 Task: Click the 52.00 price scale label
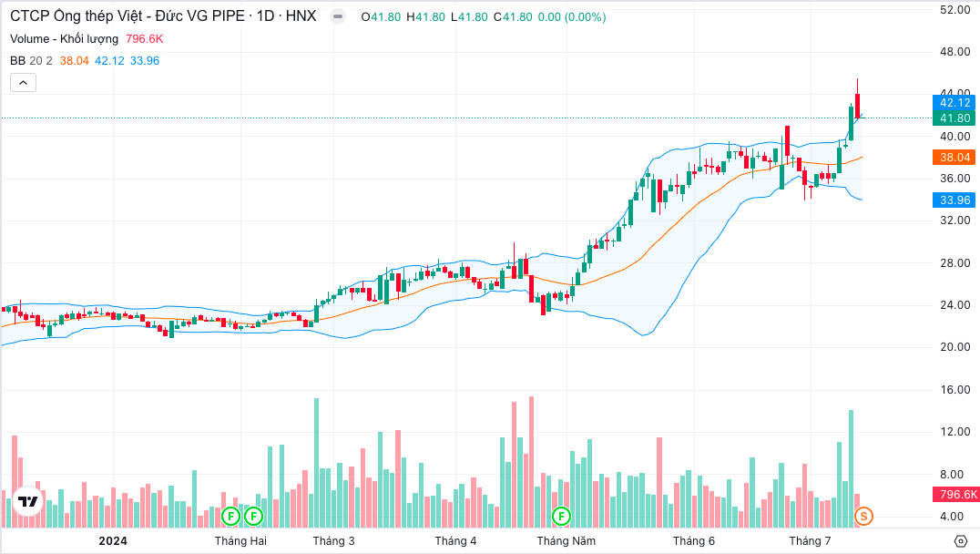pos(955,9)
